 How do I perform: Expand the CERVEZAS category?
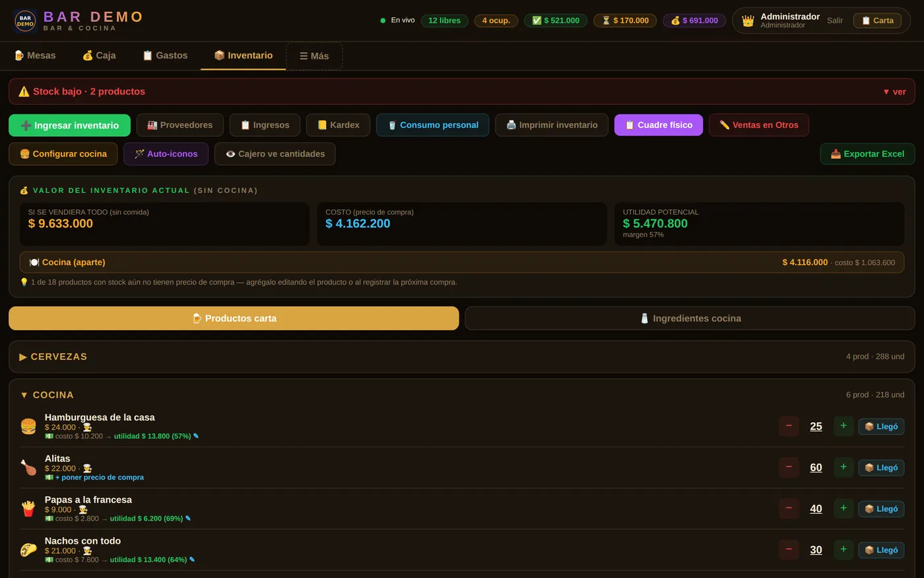[x=462, y=357]
